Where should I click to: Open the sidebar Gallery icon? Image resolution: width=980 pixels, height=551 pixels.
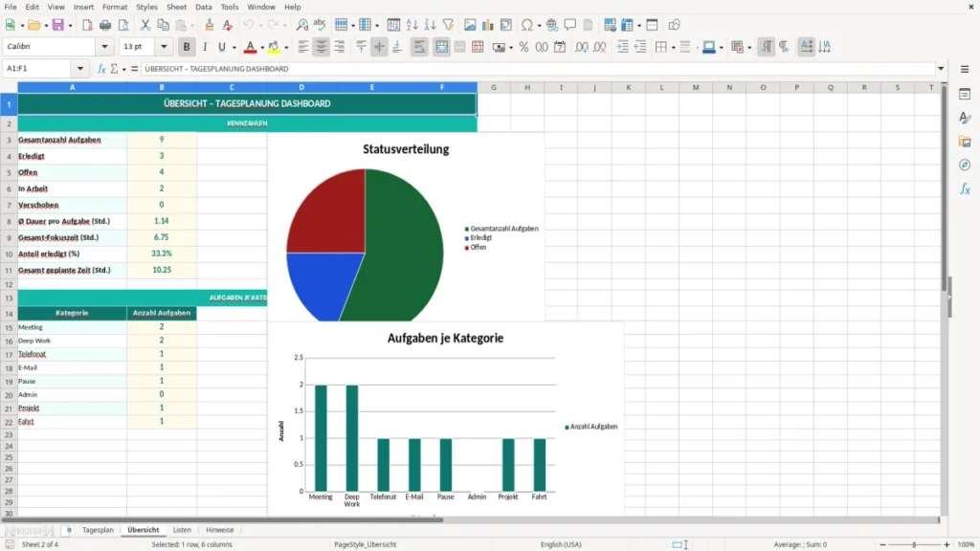point(965,142)
